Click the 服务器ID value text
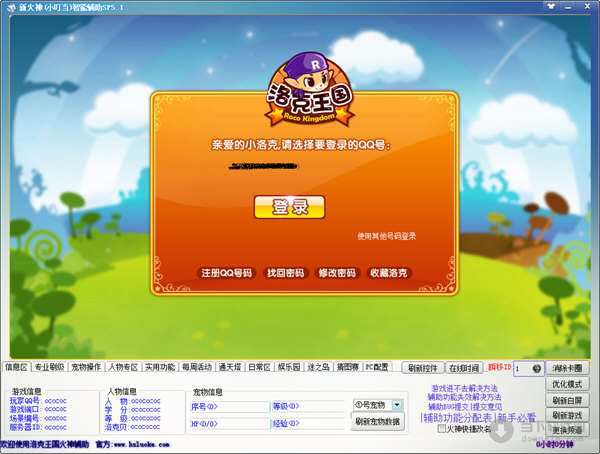600x454 pixels. pyautogui.click(x=55, y=427)
